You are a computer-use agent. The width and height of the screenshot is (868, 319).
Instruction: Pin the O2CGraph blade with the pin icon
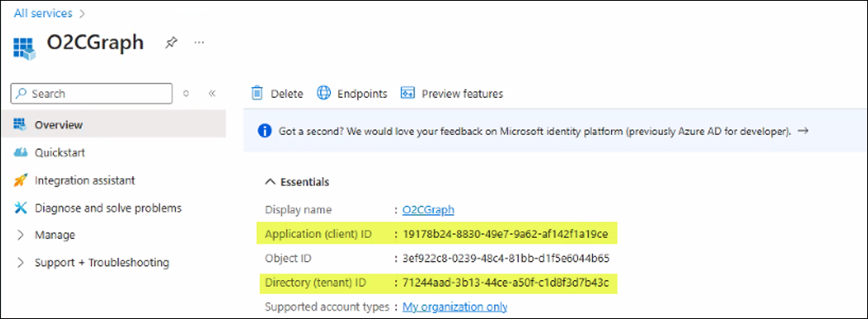pos(171,43)
